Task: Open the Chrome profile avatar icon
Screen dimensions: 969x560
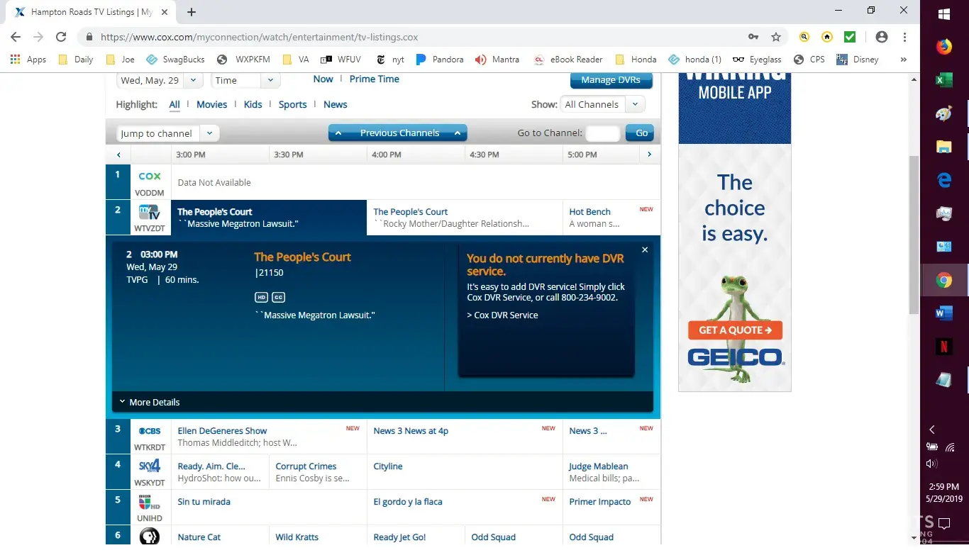Action: 882,37
